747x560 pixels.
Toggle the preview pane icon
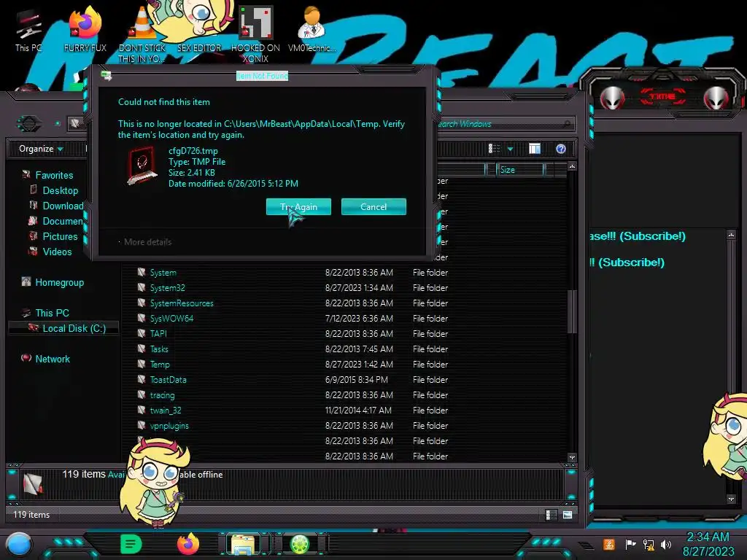[x=535, y=149]
